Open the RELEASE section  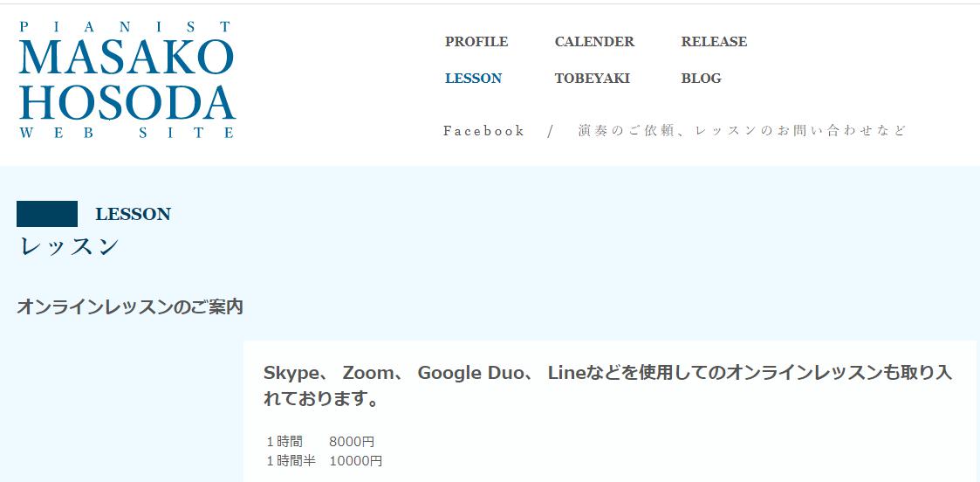(714, 42)
